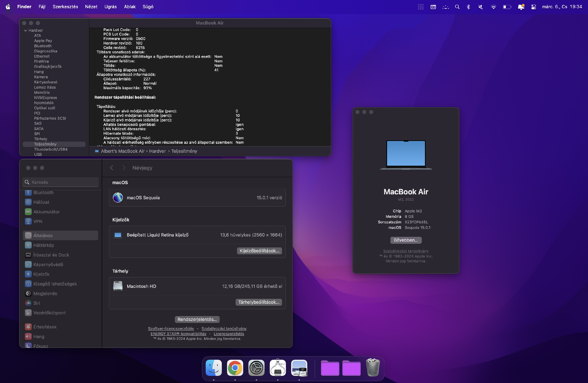The height and width of the screenshot is (383, 588).
Task: Open Háttérkép settings in sidebar
Action: (60, 245)
